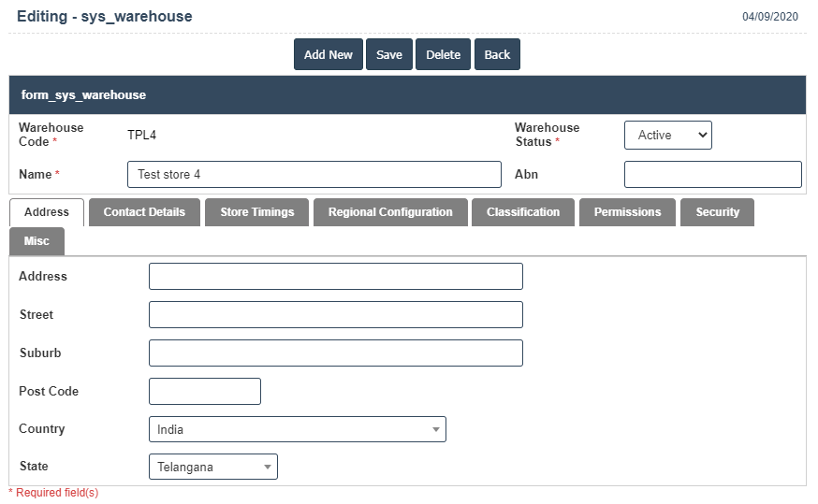The height and width of the screenshot is (504, 818).
Task: Focus the Abn input field
Action: (x=712, y=175)
